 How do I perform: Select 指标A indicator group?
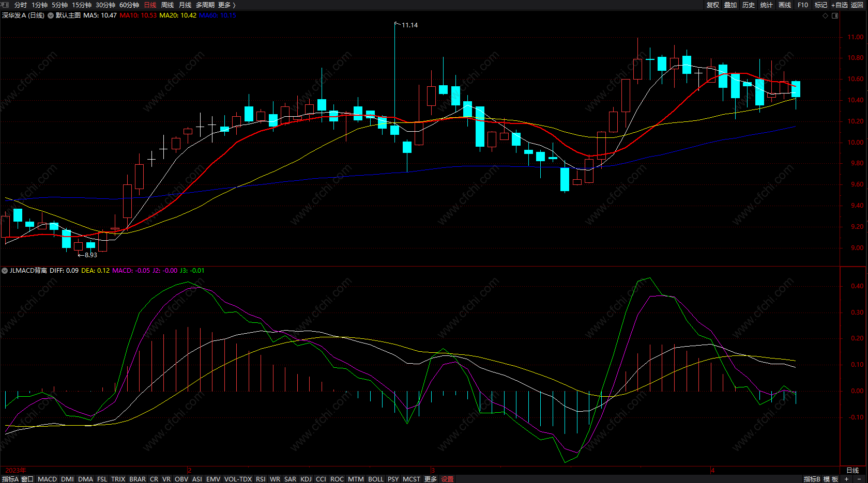[x=10, y=479]
